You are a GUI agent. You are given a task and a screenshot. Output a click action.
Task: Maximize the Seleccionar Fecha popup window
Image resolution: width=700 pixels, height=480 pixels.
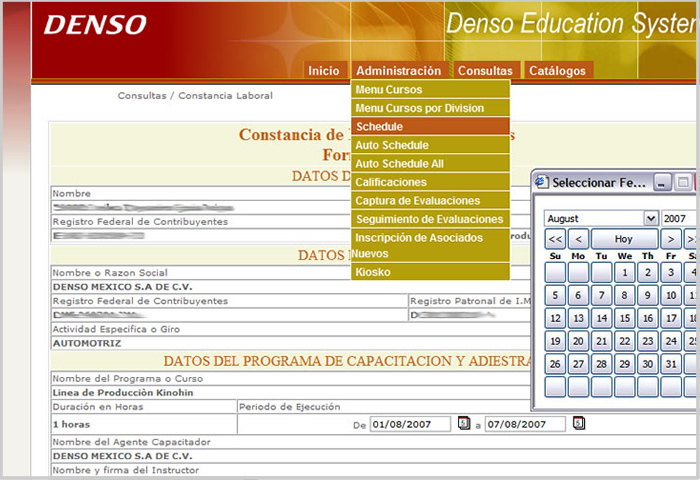(683, 182)
